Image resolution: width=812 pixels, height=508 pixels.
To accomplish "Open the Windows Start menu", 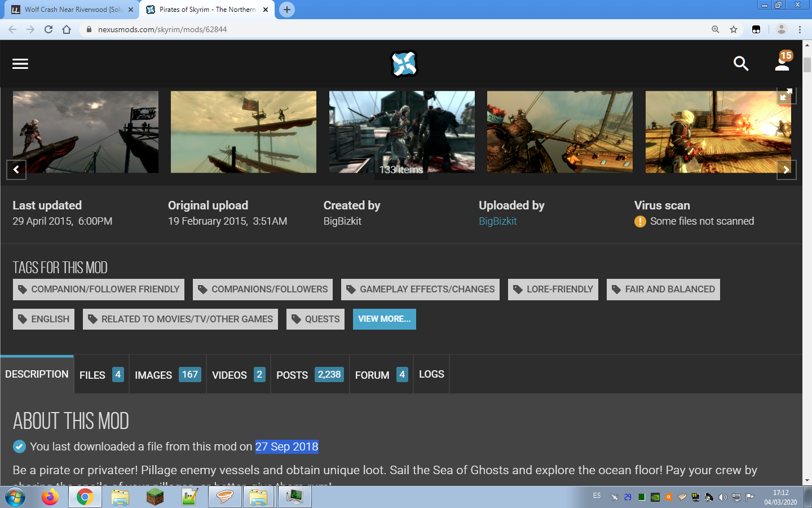I will (15, 497).
